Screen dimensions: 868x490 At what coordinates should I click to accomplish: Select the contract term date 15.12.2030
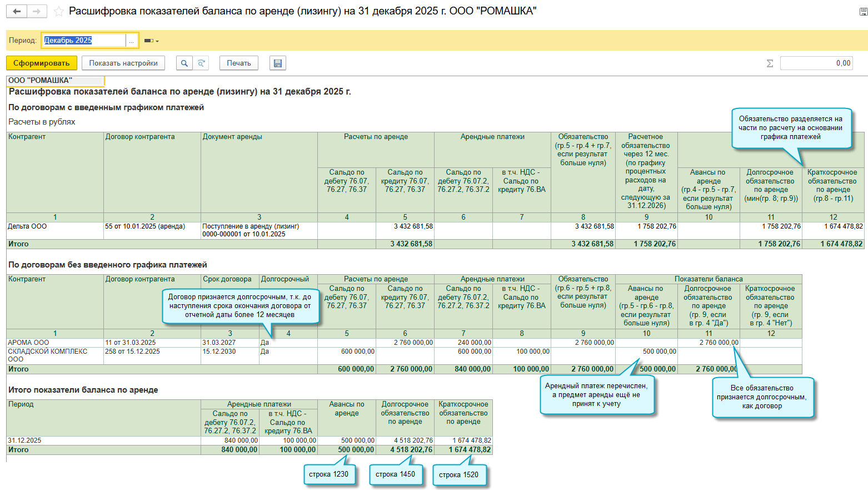[x=230, y=356]
